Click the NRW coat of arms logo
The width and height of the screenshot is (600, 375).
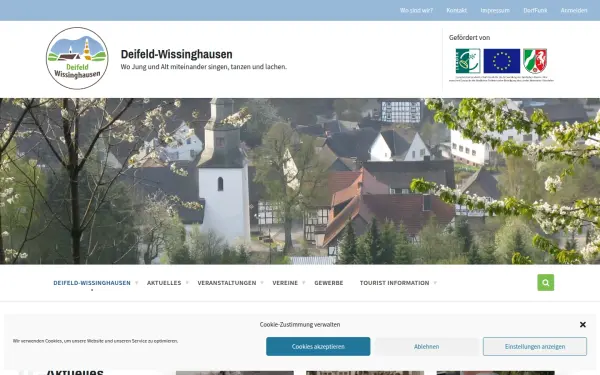tap(535, 60)
